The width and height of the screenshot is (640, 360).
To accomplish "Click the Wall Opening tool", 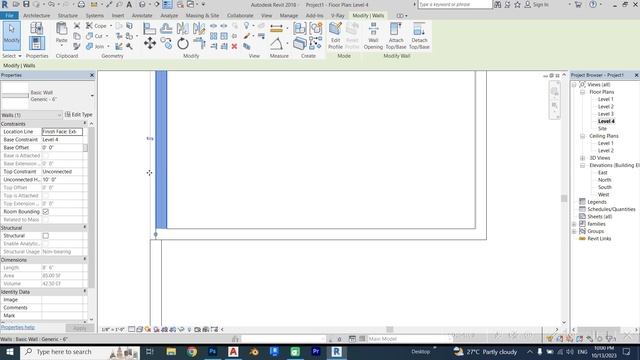I will tap(373, 36).
